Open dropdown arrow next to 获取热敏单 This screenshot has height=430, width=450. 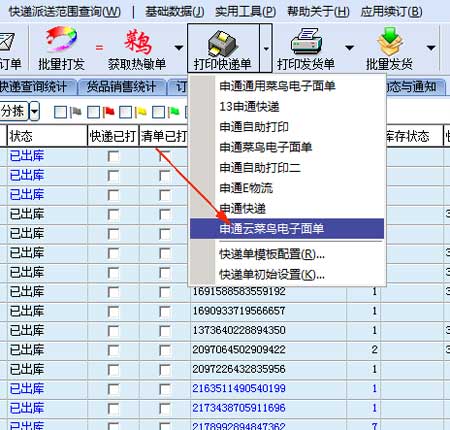point(179,48)
